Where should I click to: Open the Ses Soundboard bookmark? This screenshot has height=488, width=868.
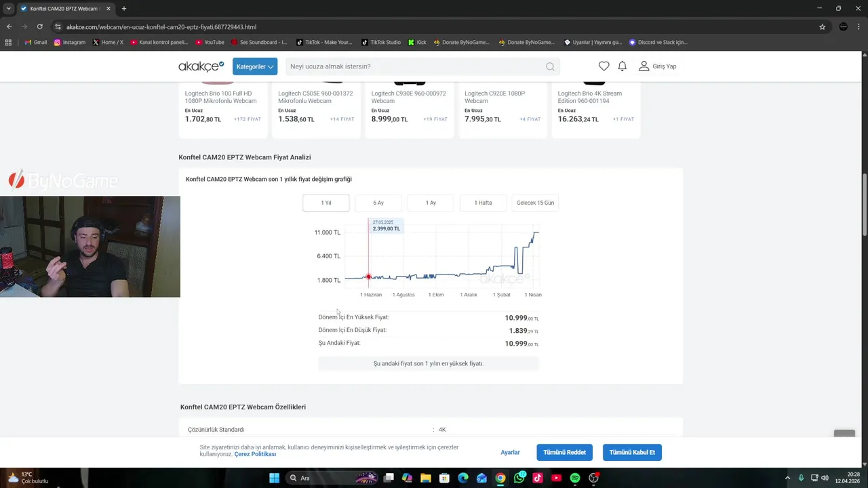click(259, 42)
